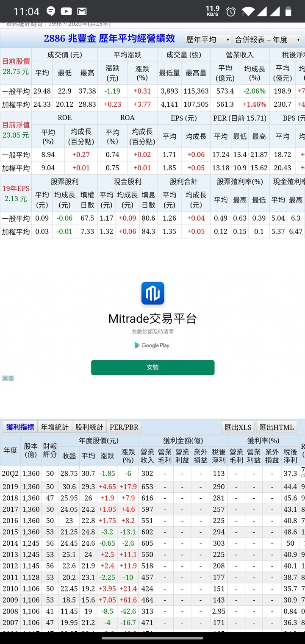
Task: Tap the 19年EPS label
Action: [x=16, y=188]
